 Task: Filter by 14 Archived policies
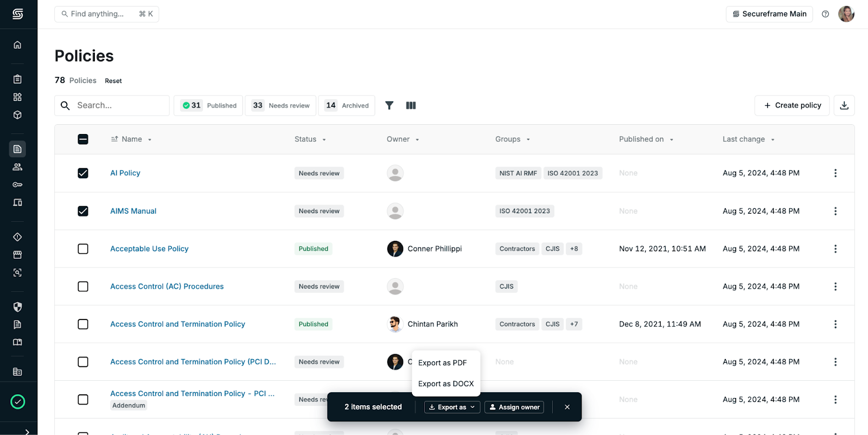pyautogui.click(x=347, y=105)
